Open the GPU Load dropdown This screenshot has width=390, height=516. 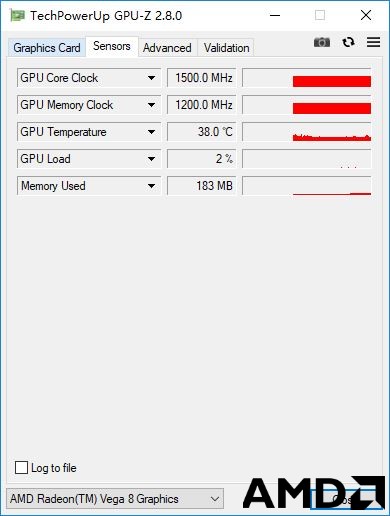click(x=151, y=159)
